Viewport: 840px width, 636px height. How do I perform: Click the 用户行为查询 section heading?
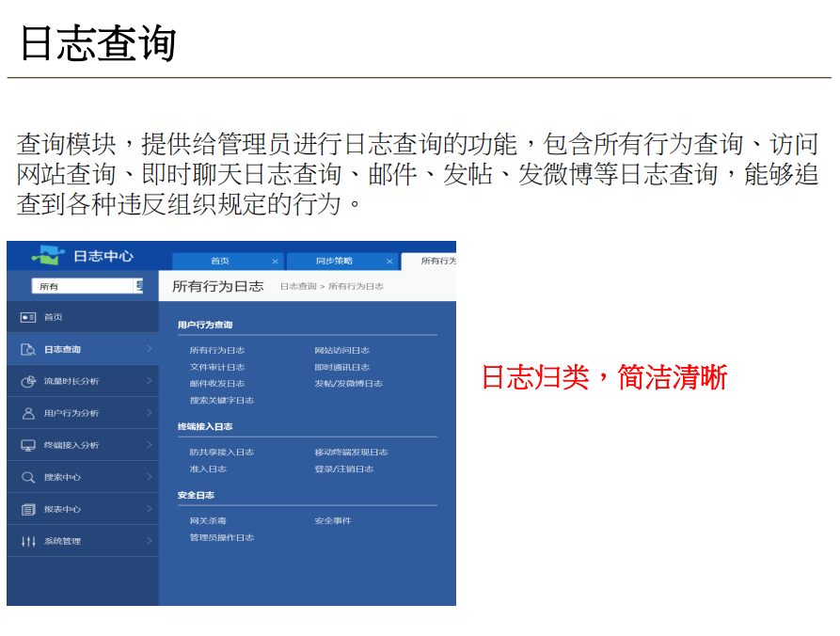(x=205, y=325)
